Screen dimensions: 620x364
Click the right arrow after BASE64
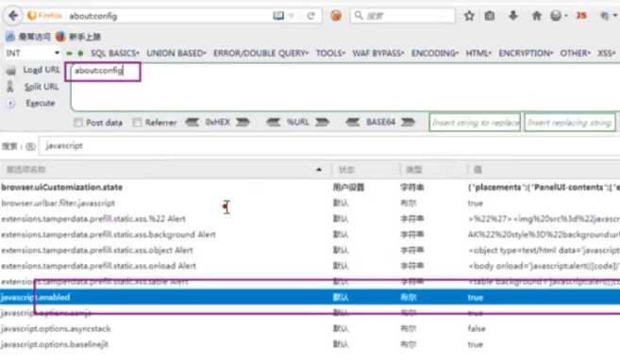pyautogui.click(x=408, y=123)
